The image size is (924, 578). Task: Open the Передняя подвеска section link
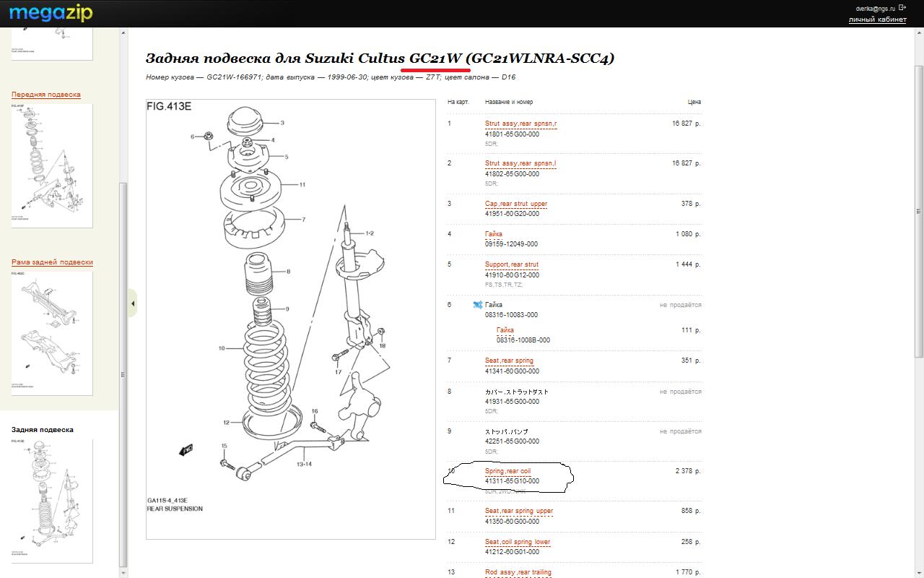pyautogui.click(x=45, y=95)
